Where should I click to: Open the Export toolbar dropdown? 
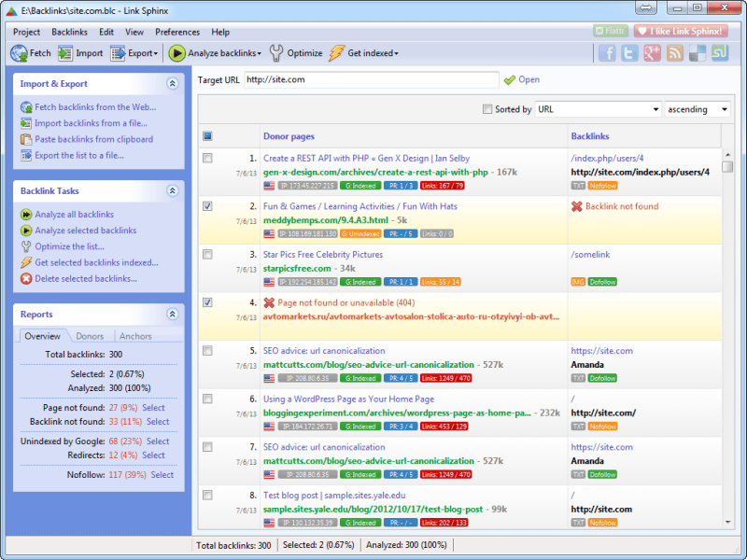click(x=156, y=54)
